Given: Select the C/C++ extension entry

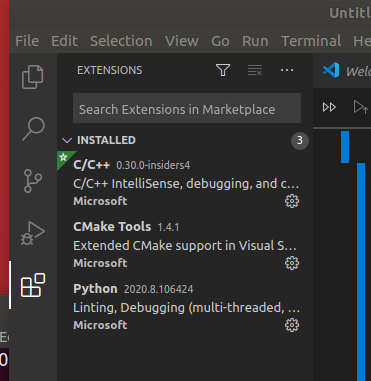Looking at the screenshot, I should pos(185,182).
